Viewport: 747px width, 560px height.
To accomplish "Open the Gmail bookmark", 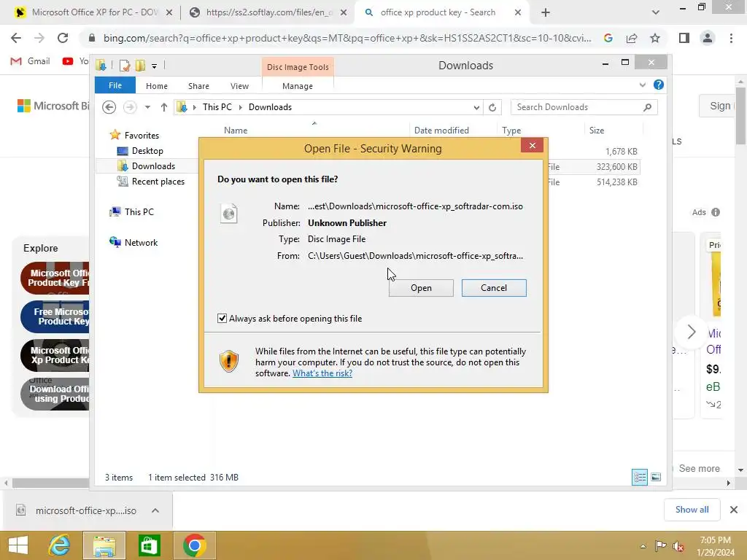I will click(31, 61).
